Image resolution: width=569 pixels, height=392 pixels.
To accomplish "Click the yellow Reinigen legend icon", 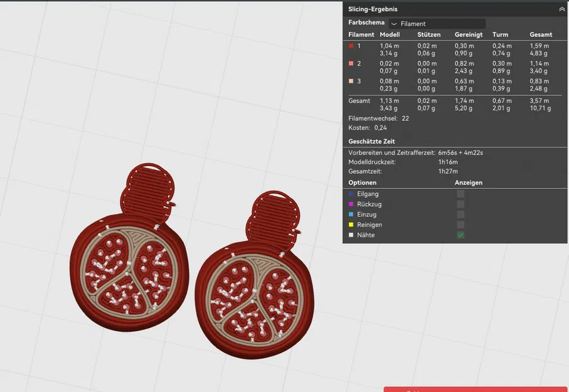I will 352,225.
